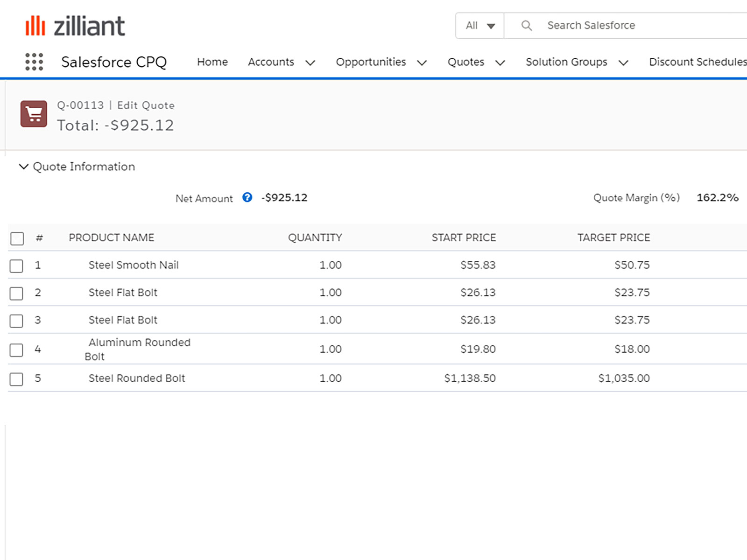Tick the checkbox for Steel Rounded Bolt
The height and width of the screenshot is (560, 747).
point(16,379)
